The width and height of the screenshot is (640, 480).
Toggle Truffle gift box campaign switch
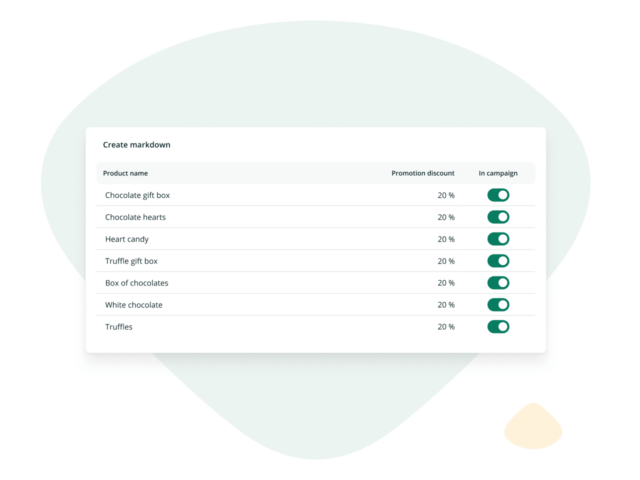pyautogui.click(x=498, y=261)
